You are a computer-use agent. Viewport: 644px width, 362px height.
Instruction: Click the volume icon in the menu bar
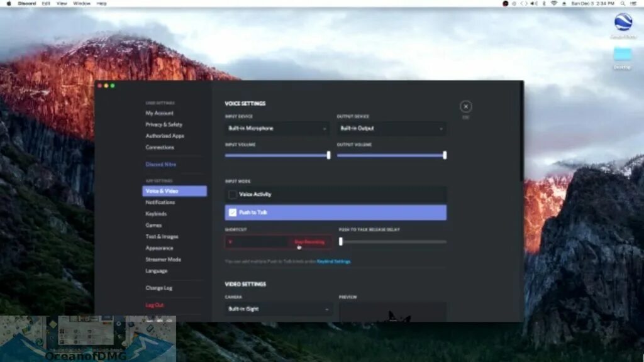pos(533,3)
